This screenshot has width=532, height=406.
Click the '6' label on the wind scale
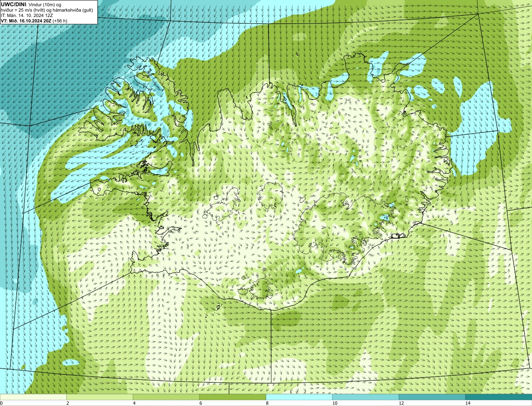coord(200,403)
